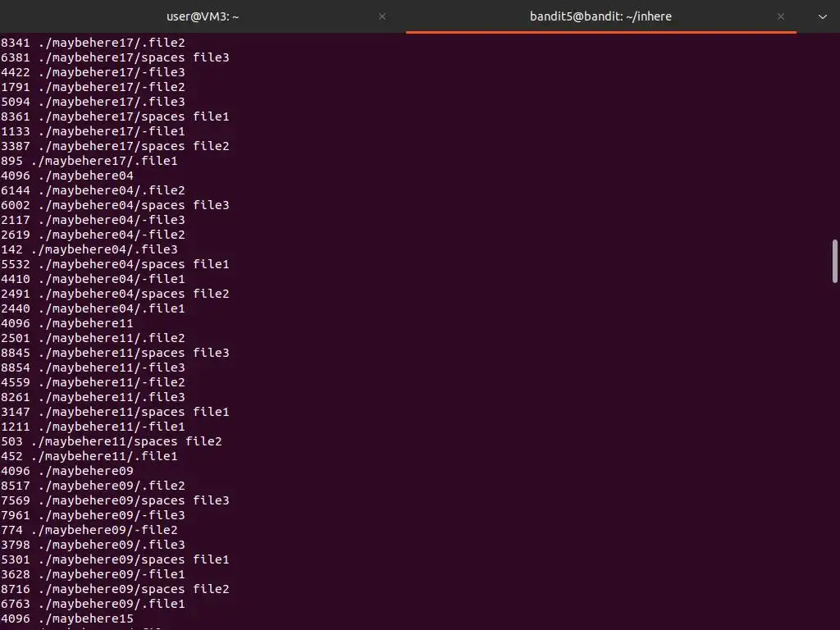Click line 3147 ./maybehere11/spaces file1
The width and height of the screenshot is (840, 630).
tap(115, 412)
